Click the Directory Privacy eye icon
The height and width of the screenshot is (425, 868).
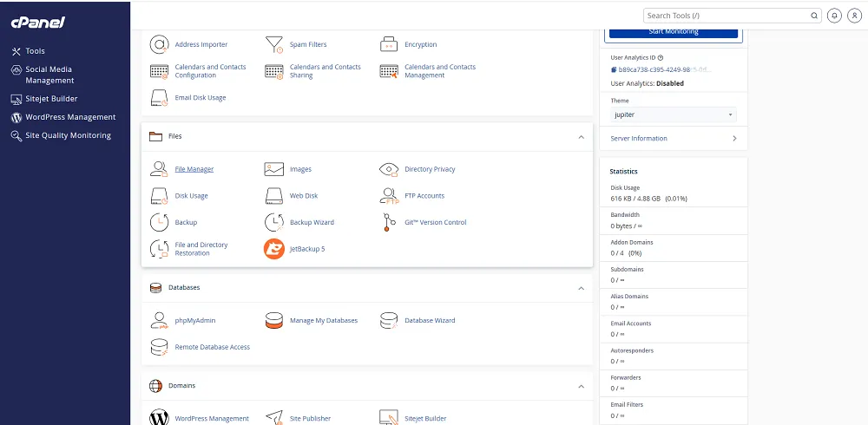pyautogui.click(x=389, y=169)
